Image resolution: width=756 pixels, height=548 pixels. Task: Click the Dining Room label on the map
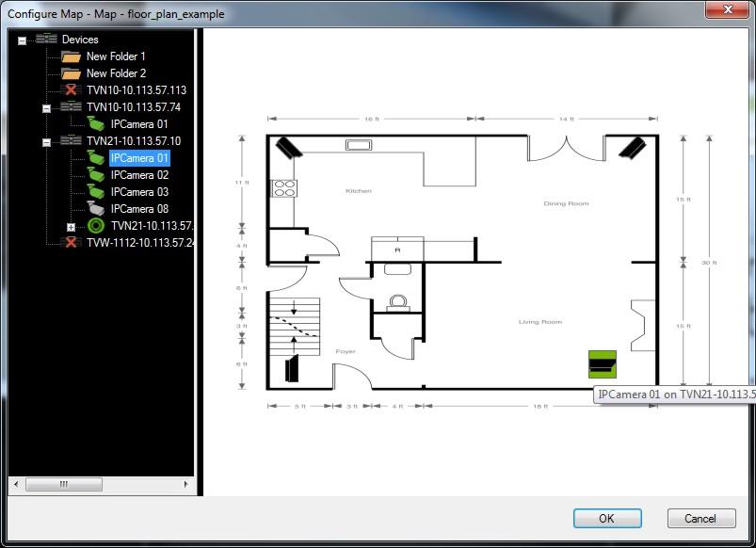point(566,203)
